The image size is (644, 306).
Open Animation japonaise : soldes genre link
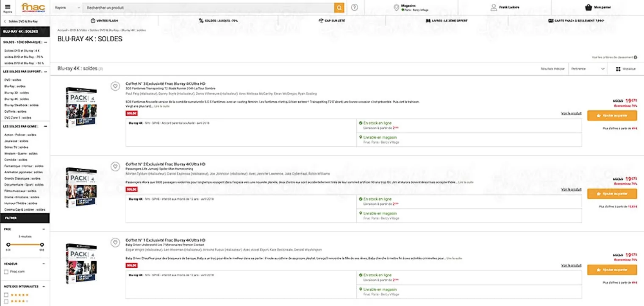(x=23, y=172)
